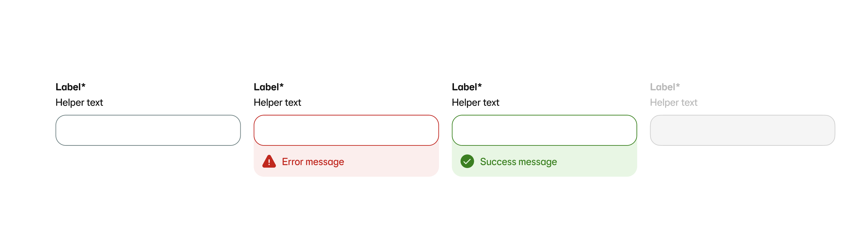Click the faded Helper text of disabled field

point(674,103)
